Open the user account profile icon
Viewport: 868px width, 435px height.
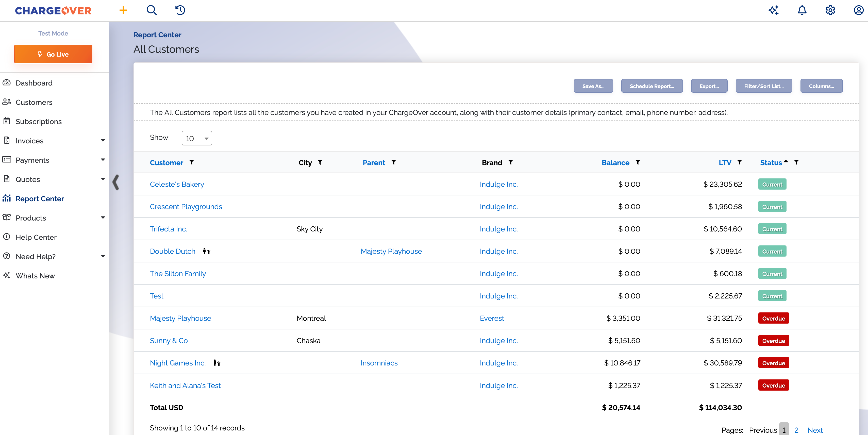click(859, 10)
